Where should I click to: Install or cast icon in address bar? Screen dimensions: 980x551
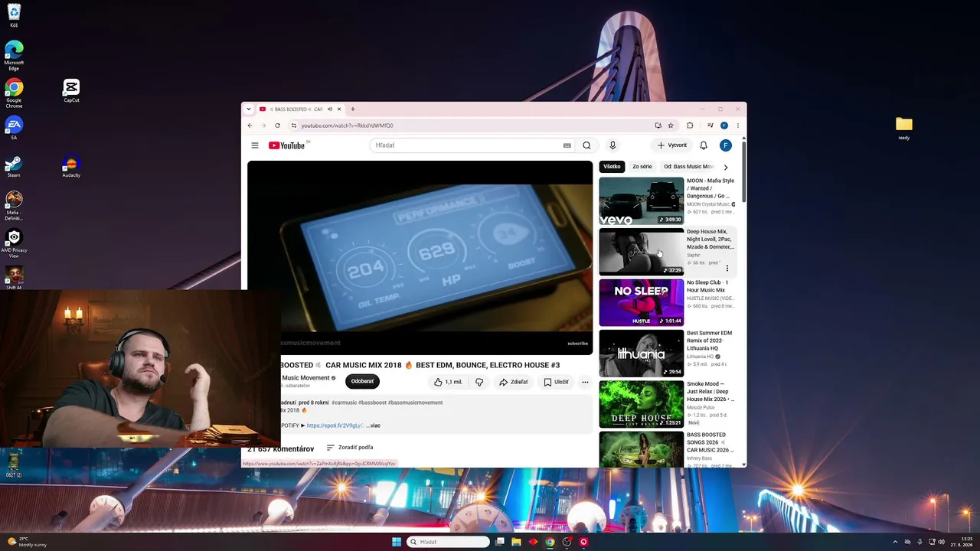tap(658, 126)
